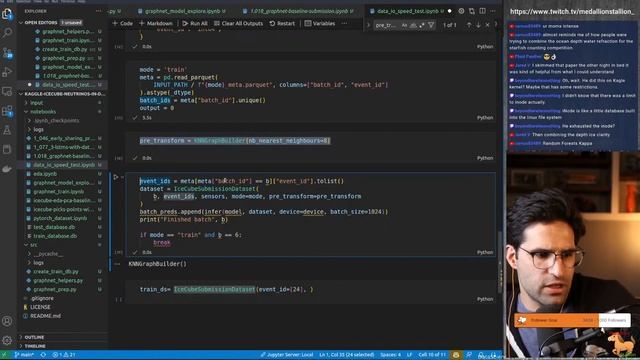Click Jupyter Server: Local status item

click(287, 355)
